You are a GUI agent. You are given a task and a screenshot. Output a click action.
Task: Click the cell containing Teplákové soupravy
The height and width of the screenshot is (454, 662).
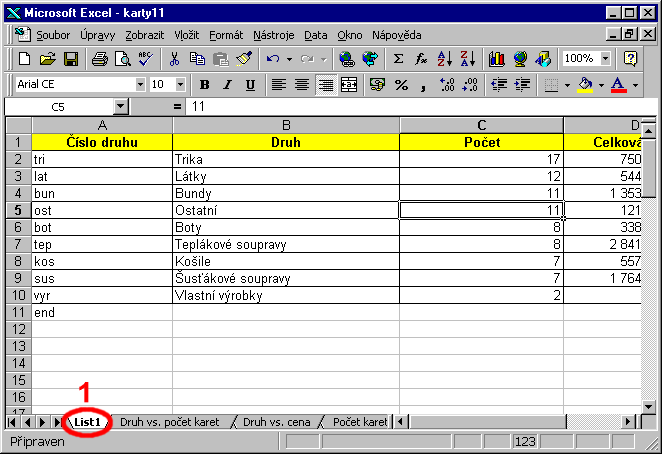coord(286,244)
